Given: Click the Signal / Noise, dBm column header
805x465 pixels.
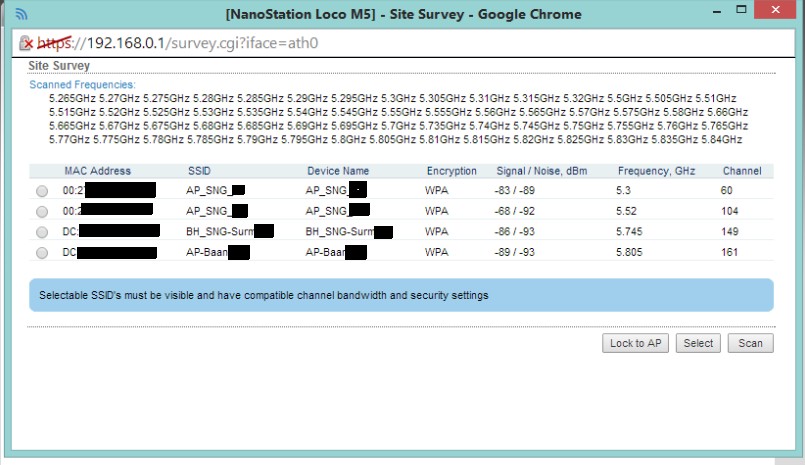Looking at the screenshot, I should tap(542, 171).
